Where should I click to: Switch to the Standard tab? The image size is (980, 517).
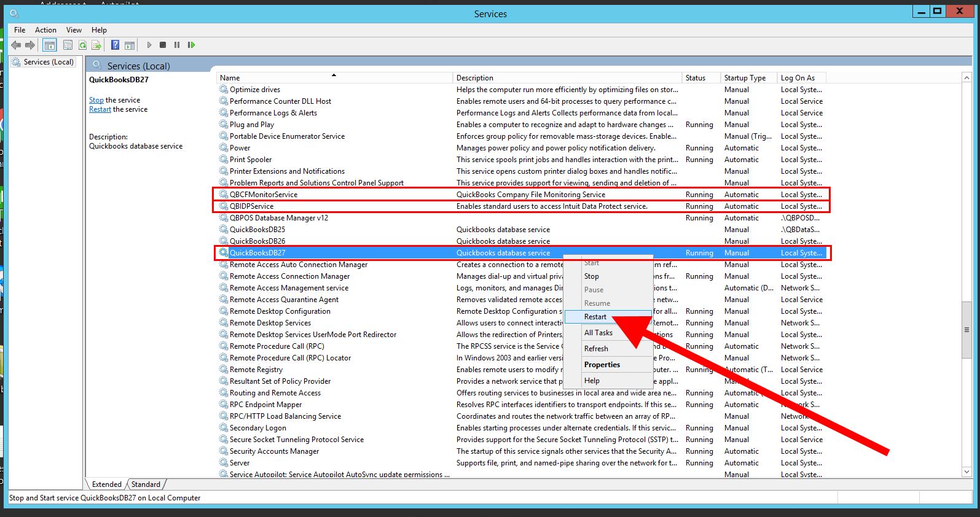click(x=146, y=484)
